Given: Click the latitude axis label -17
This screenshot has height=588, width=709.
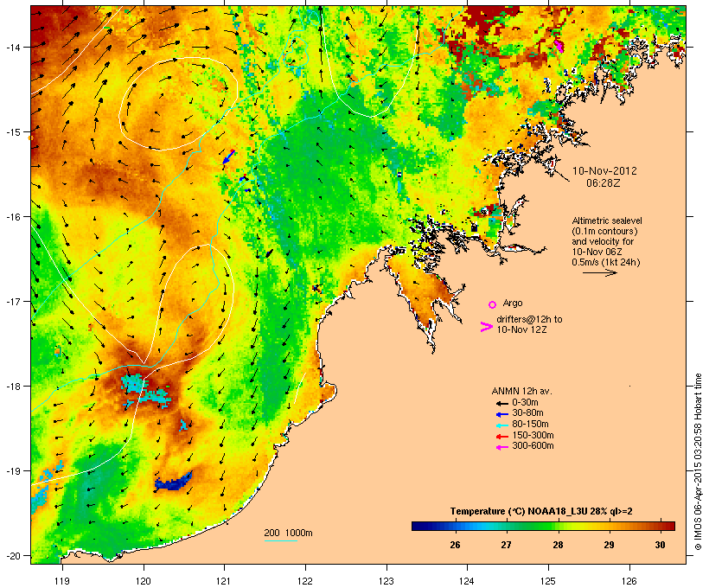Looking at the screenshot, I should [x=13, y=301].
